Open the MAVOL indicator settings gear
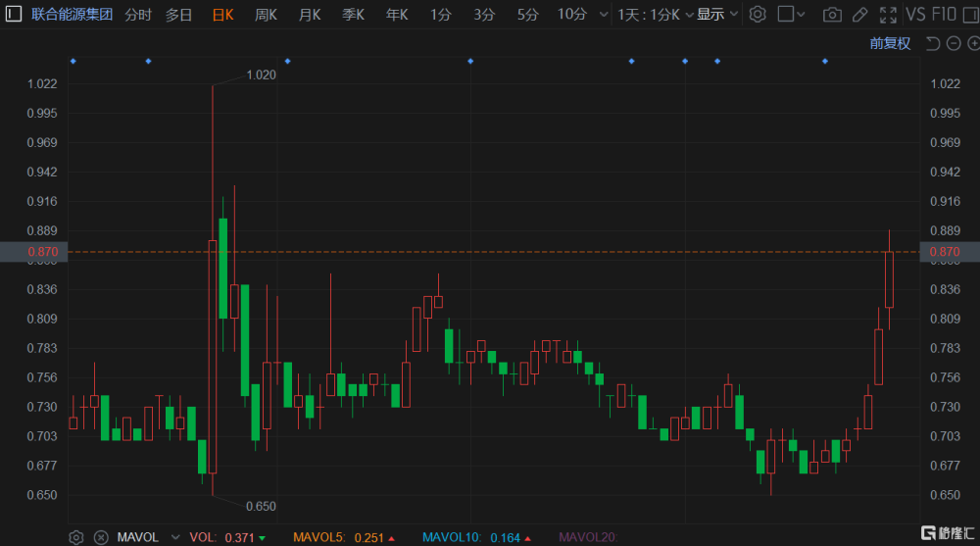Viewport: 980px width, 546px height. click(75, 537)
